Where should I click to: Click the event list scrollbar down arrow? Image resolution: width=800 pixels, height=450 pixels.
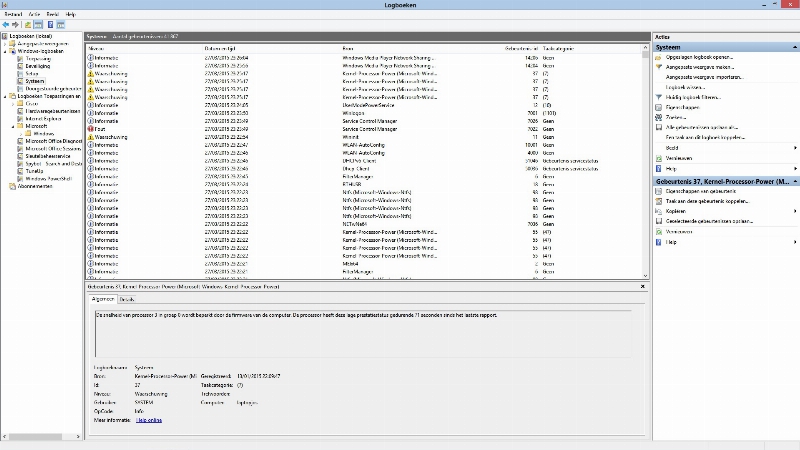(x=645, y=276)
